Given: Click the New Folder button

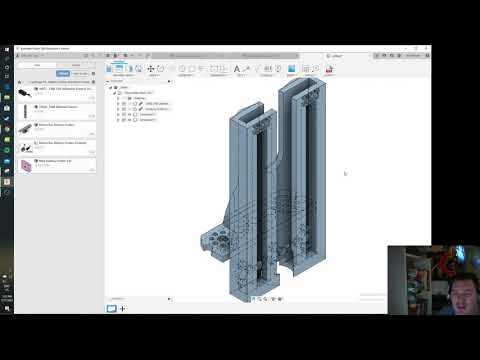Looking at the screenshot, I should pyautogui.click(x=80, y=73).
